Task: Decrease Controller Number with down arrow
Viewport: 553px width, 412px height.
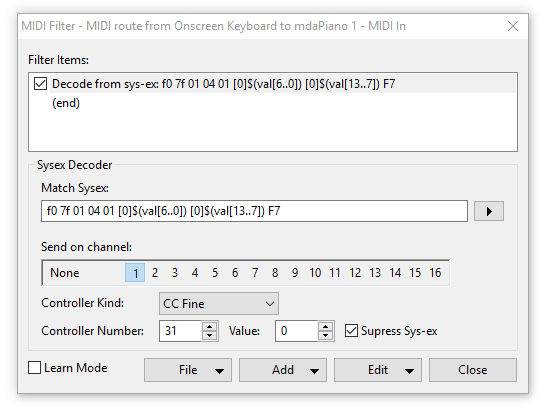Action: click(x=209, y=336)
